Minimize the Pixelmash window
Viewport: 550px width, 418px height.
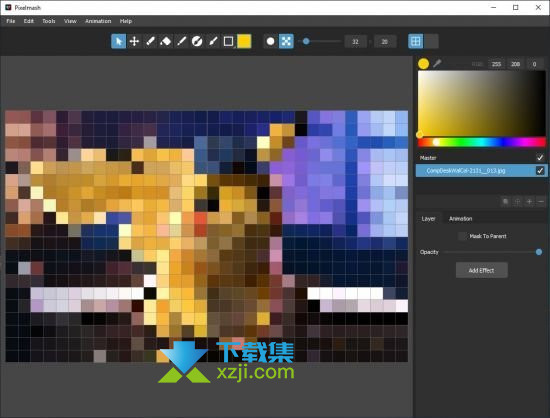point(494,7)
